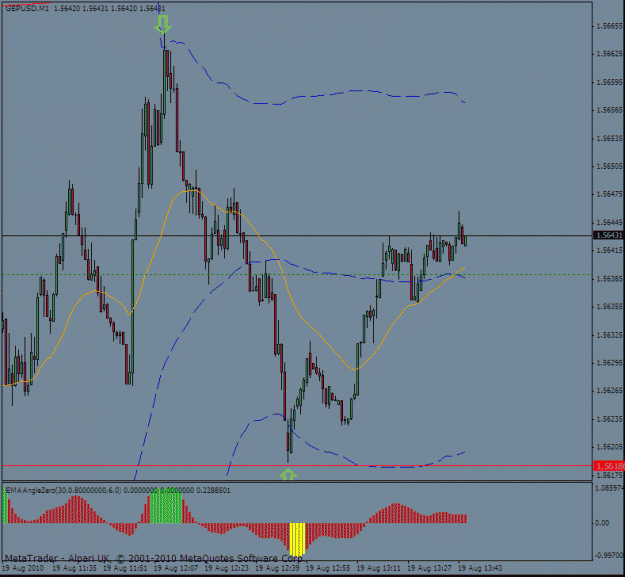Click the 19 Aug 11:35 time label

point(74,568)
